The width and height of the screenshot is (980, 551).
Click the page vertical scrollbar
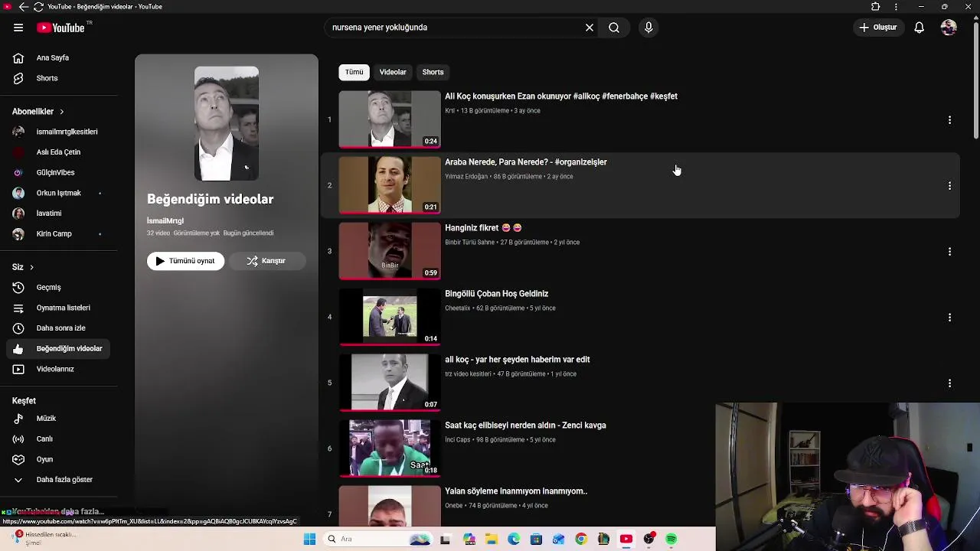[x=975, y=82]
